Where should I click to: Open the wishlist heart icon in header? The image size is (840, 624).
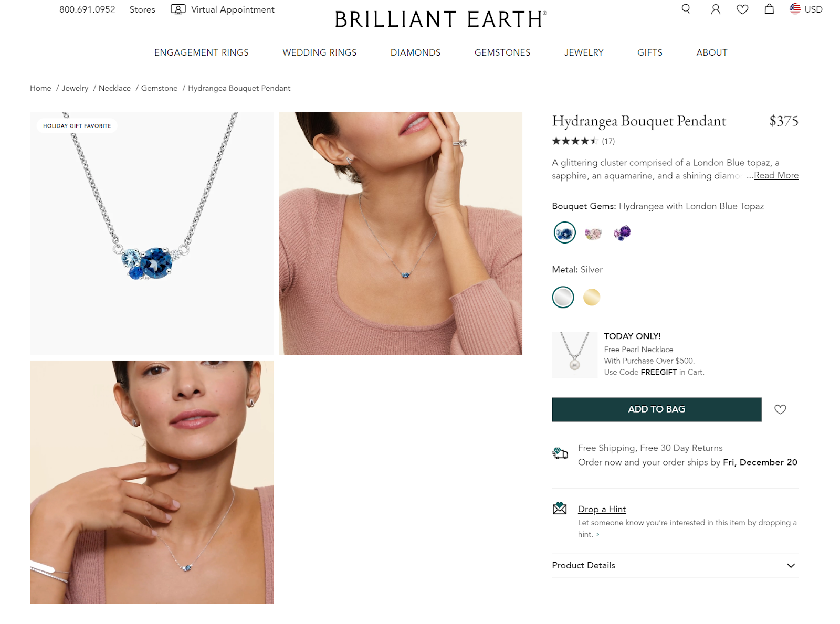coord(742,9)
